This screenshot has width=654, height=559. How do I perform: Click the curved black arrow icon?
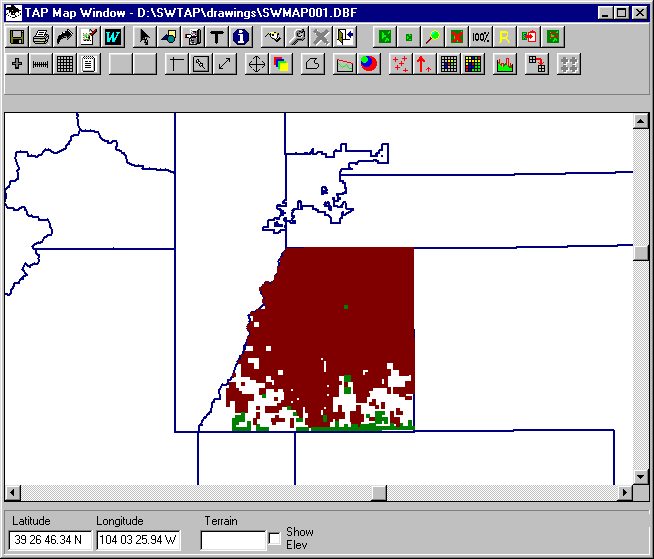tap(65, 37)
